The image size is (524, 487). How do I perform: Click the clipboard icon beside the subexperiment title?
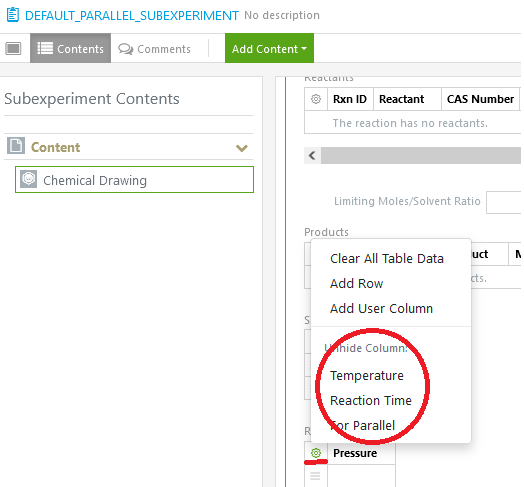[13, 15]
